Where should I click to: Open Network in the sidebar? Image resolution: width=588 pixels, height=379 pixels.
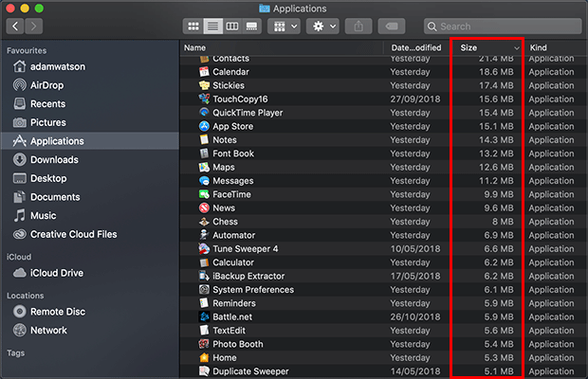(90, 331)
